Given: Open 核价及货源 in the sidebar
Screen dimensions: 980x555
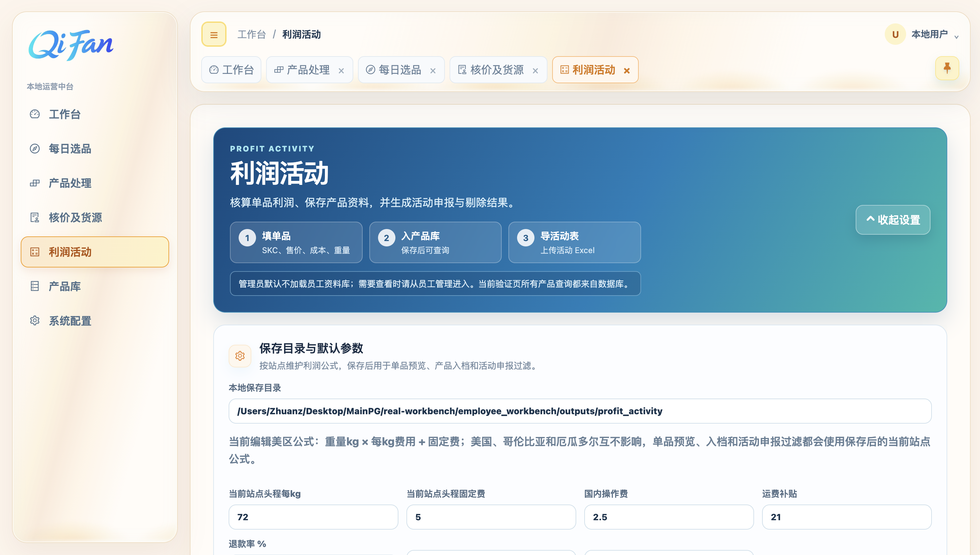Looking at the screenshot, I should pyautogui.click(x=95, y=217).
